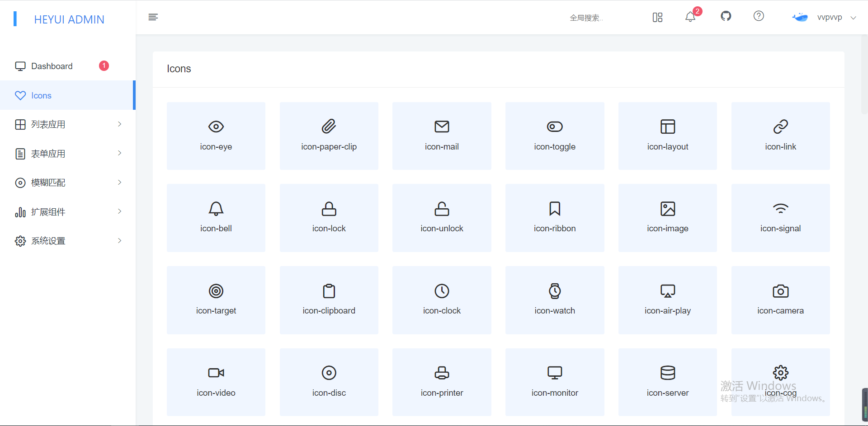Image resolution: width=868 pixels, height=426 pixels.
Task: Open the 列表应用 sidebar menu
Action: click(68, 124)
